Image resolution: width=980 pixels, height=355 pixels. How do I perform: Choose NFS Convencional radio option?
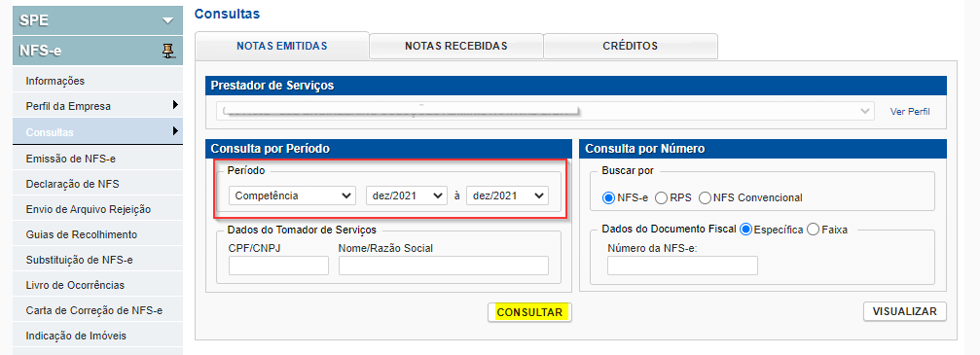click(x=705, y=197)
